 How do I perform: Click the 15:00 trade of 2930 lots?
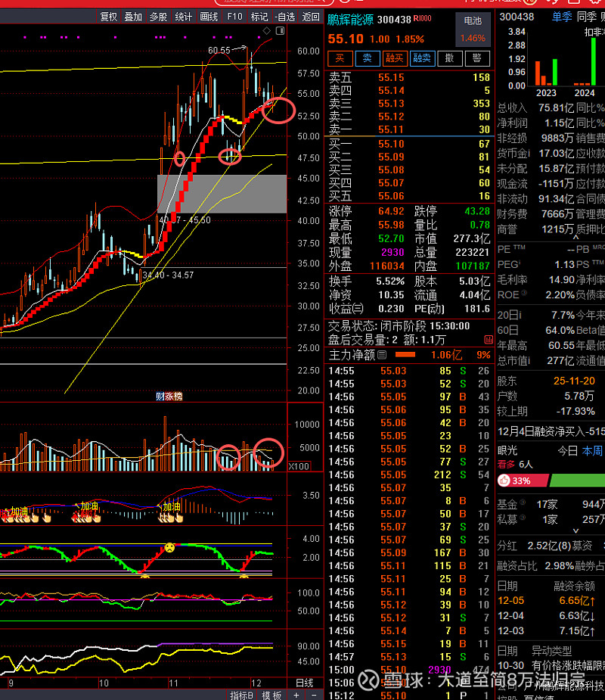tap(408, 670)
